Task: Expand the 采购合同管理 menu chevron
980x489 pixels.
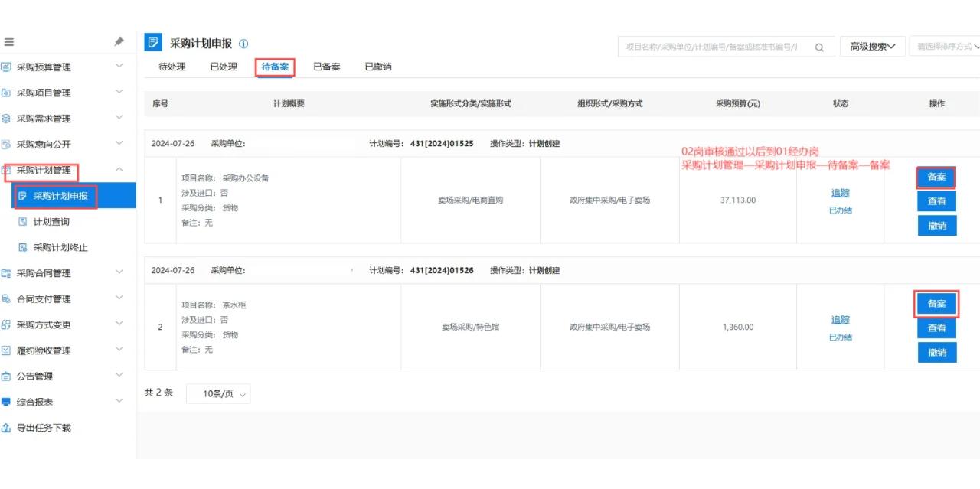Action: [x=119, y=272]
